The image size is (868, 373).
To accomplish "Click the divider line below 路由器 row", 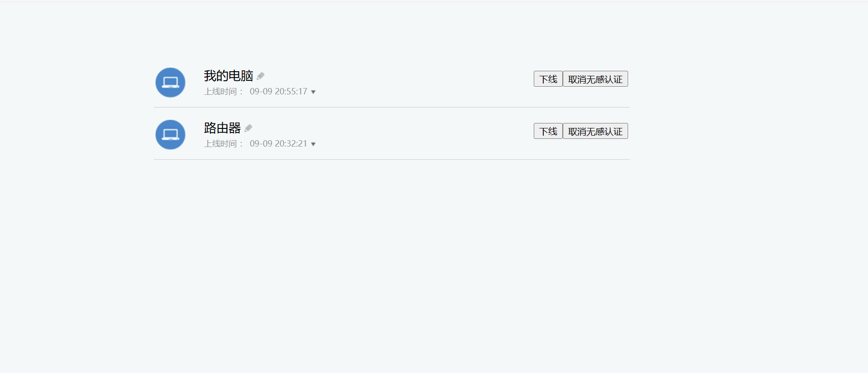I will 392,160.
